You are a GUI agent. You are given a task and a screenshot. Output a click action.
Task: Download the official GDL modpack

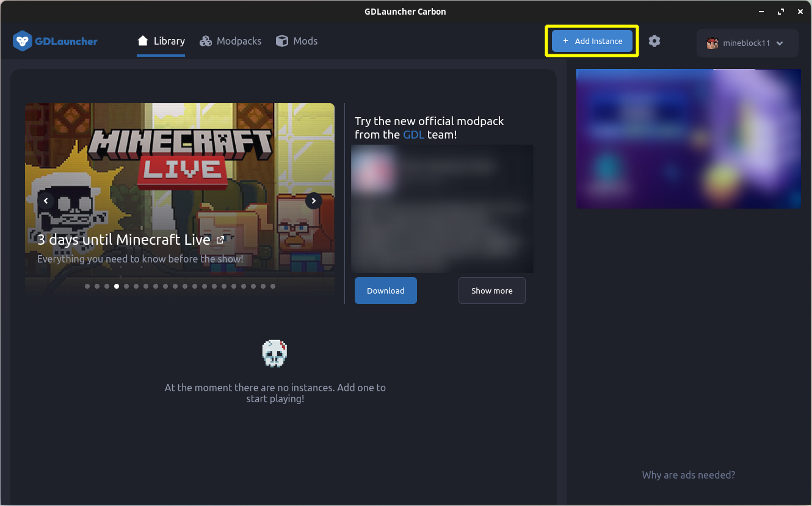pos(386,291)
